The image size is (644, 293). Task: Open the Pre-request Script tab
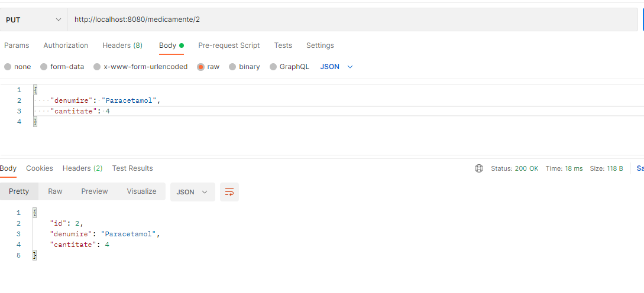pos(229,45)
